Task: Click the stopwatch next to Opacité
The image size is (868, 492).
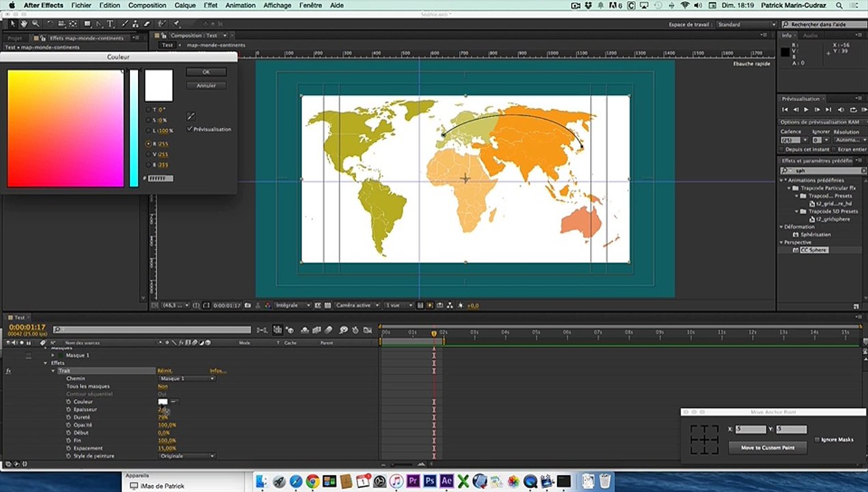Action: (x=68, y=425)
